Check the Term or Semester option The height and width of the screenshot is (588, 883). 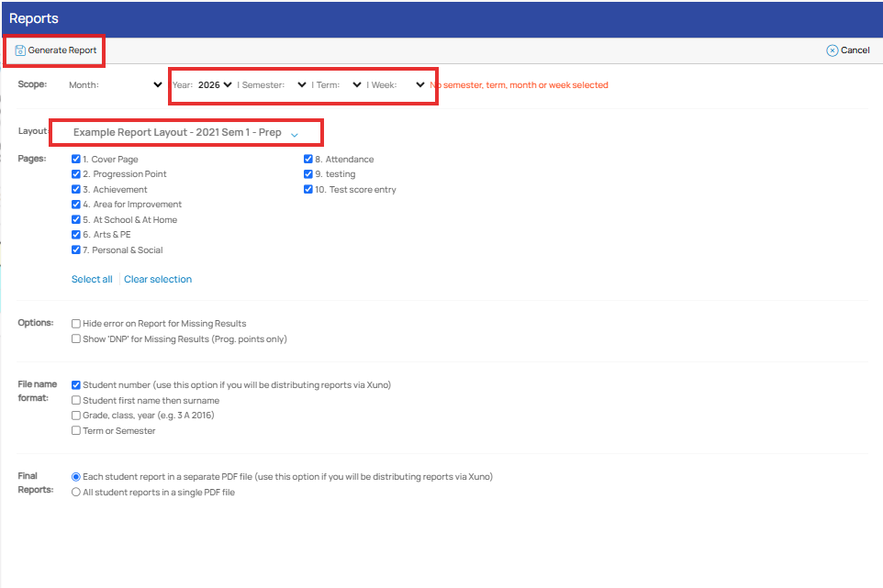pyautogui.click(x=76, y=430)
